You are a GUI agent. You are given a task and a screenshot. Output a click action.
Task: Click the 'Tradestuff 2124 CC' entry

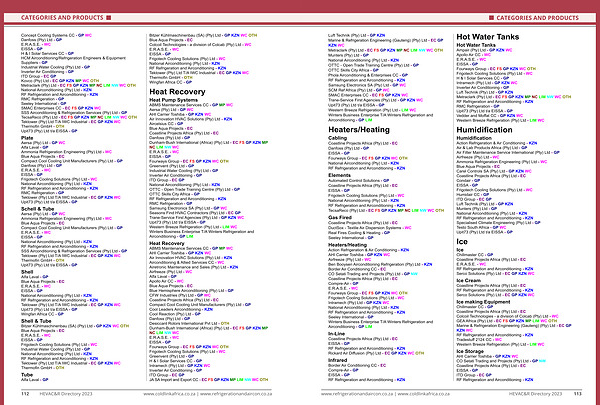click(473, 340)
